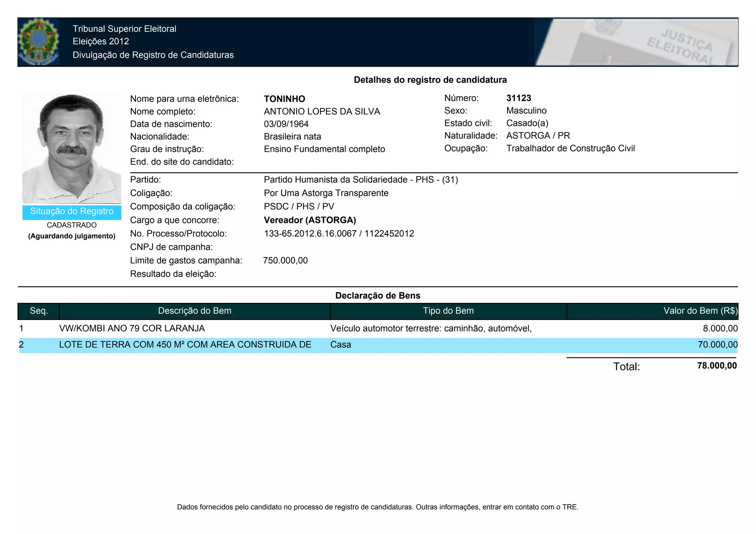The height and width of the screenshot is (534, 756).
Task: Click the Situação do Registro label
Action: tap(72, 211)
